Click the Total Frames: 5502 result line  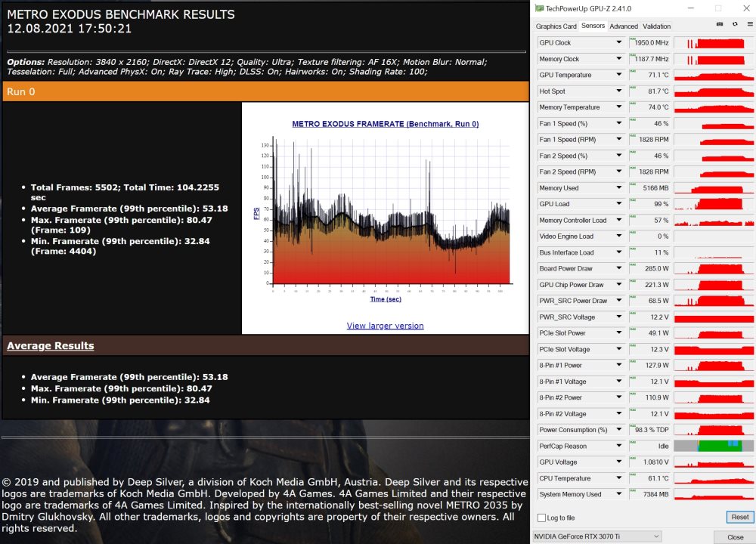point(125,192)
